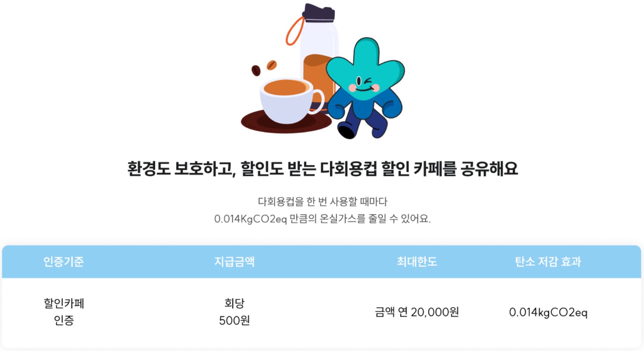The height and width of the screenshot is (351, 644).
Task: Click the 금액 연 20,000원 limit cell
Action: click(417, 312)
